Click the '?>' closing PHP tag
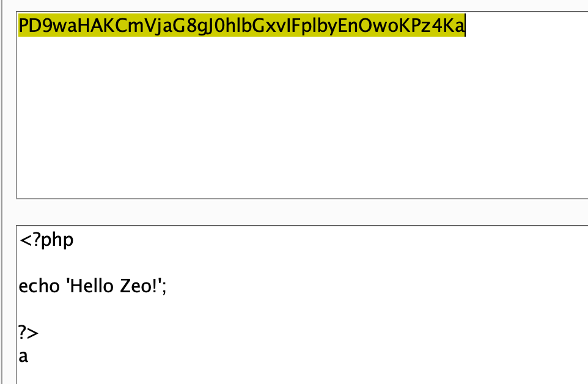This screenshot has height=384, width=588. click(29, 333)
